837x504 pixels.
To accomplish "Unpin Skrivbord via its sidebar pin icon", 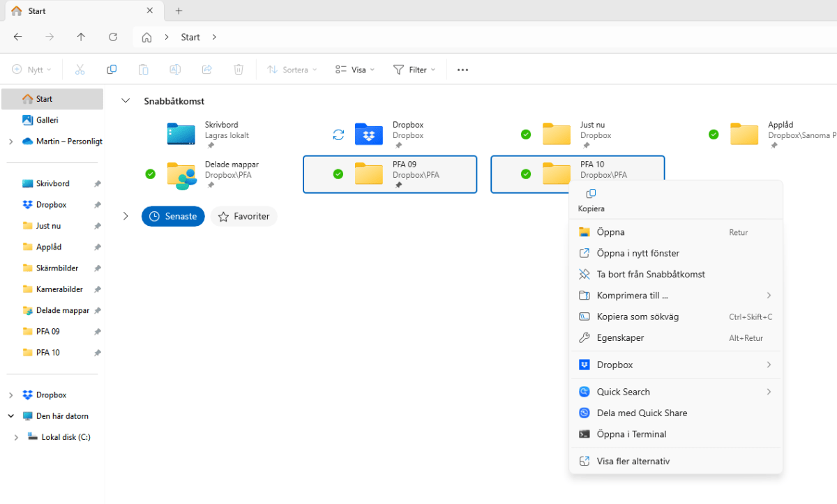I will pos(98,184).
